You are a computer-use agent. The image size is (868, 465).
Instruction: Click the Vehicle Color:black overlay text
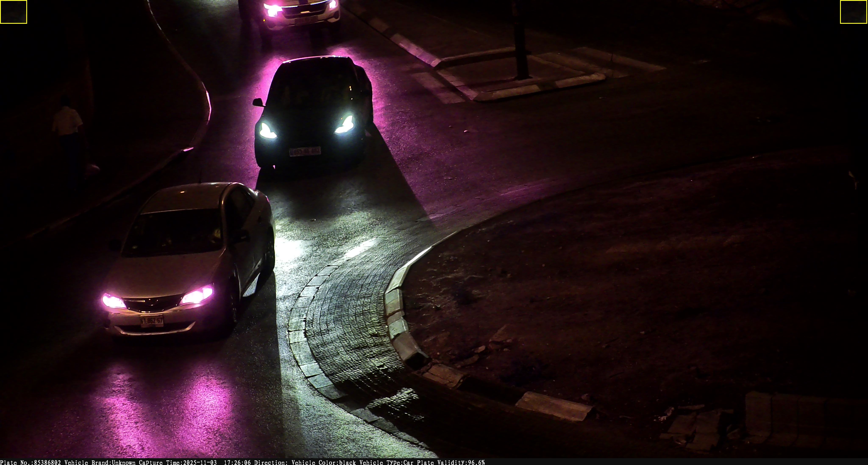[x=324, y=462]
